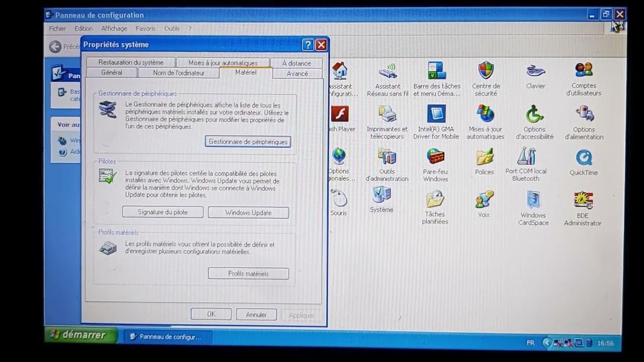Screen dimensions: 644x362
Task: Click the démarrer start button
Action: pos(81,335)
